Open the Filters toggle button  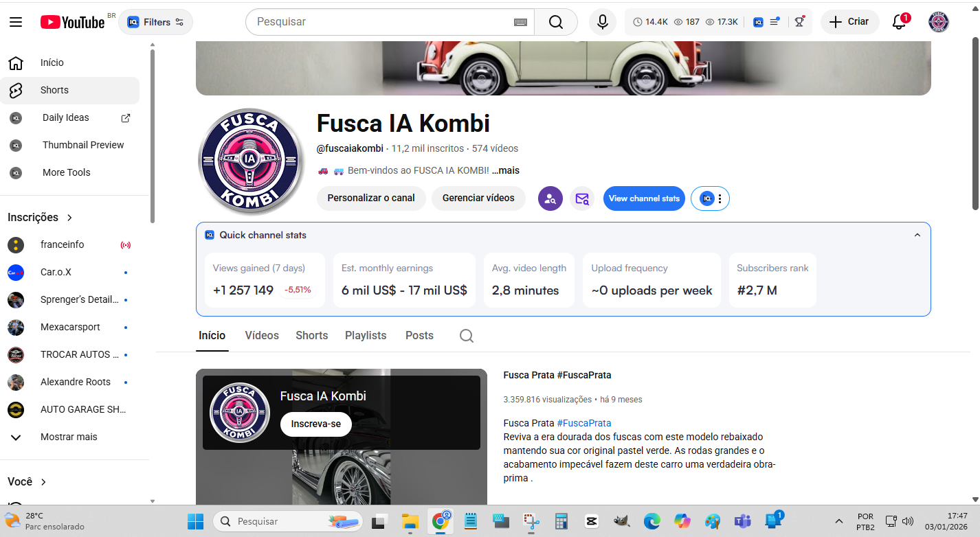click(x=156, y=22)
